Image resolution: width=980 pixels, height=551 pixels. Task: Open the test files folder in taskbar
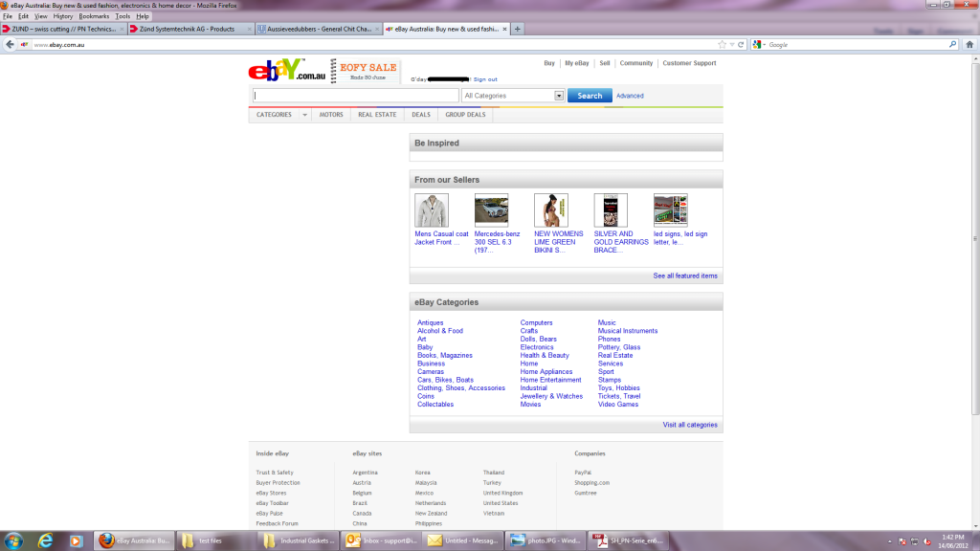(215, 540)
